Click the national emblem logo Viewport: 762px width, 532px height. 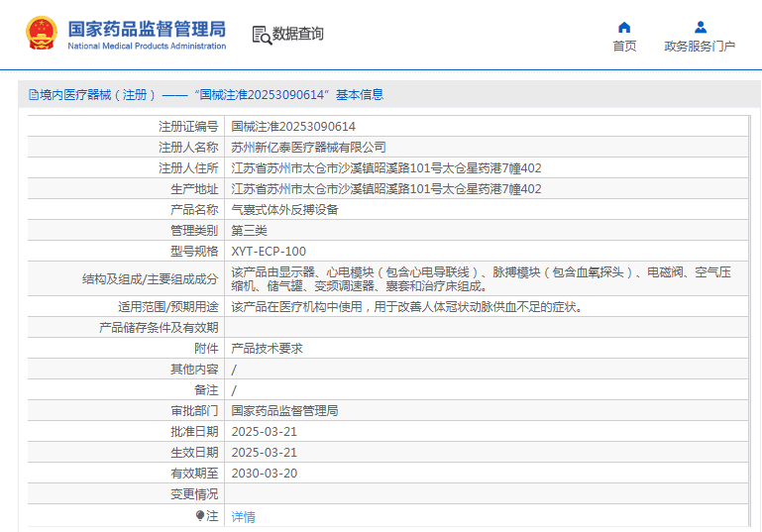coord(42,34)
